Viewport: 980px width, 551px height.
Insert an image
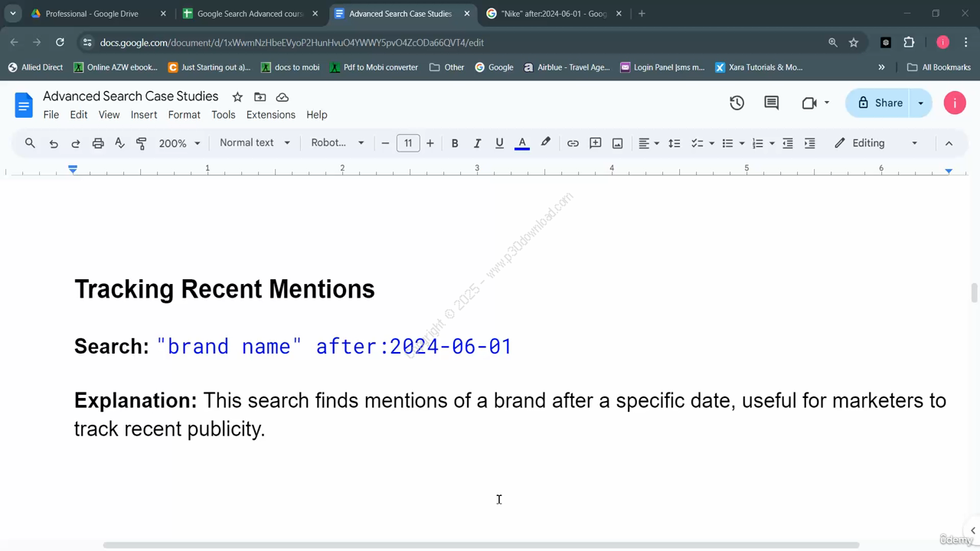click(617, 143)
